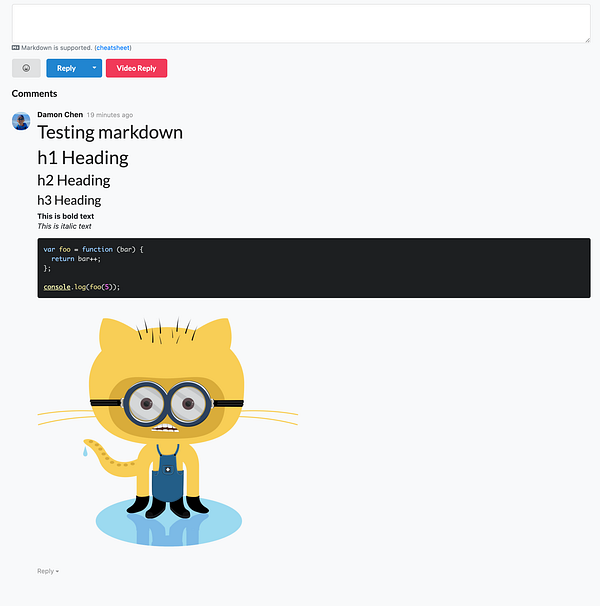Click the 'Comments' section heading
This screenshot has width=600, height=606.
click(34, 94)
